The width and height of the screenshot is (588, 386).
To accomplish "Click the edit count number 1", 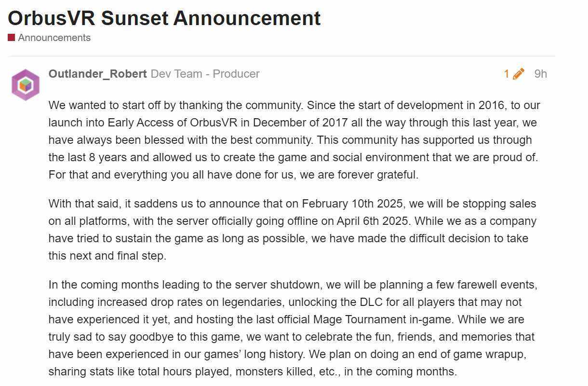I will point(507,74).
